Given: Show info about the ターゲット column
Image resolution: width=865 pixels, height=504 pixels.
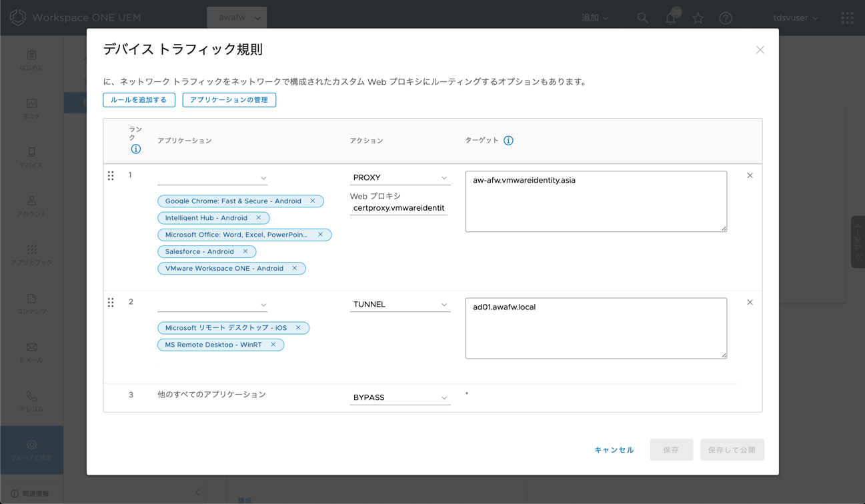Looking at the screenshot, I should (x=508, y=141).
